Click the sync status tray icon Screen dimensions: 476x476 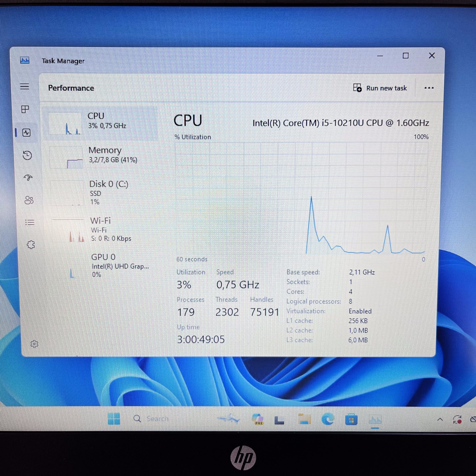click(457, 419)
